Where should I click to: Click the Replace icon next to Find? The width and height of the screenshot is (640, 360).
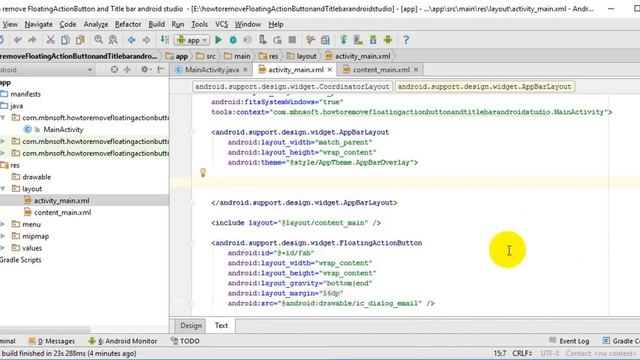tap(113, 40)
